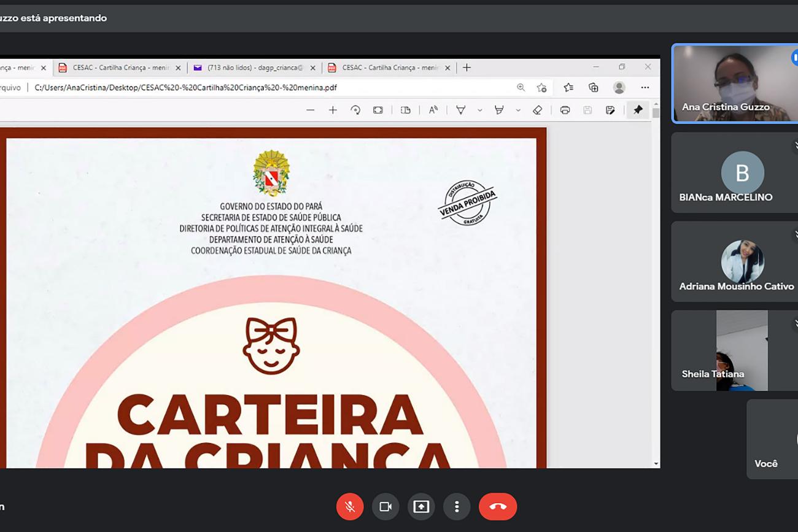Viewport: 798px width, 532px height.
Task: Click the present screen button
Action: tap(421, 507)
